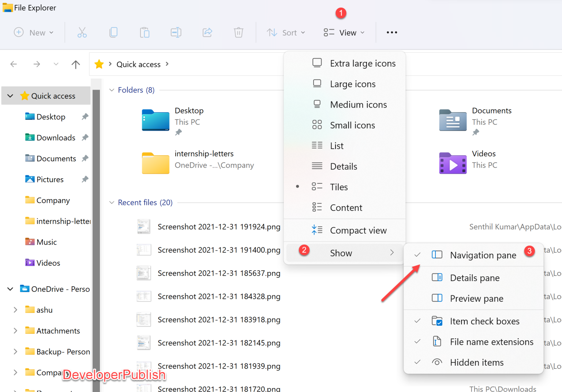Select the Share icon on the toolbar
Screen dimensions: 562x392
pos(207,32)
